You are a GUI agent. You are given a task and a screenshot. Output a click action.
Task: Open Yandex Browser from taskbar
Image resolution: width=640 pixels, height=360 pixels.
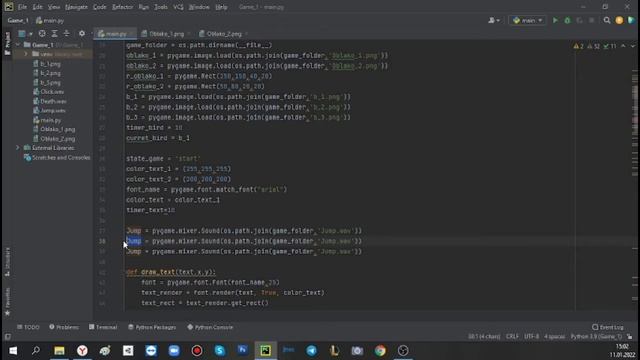pos(82,351)
